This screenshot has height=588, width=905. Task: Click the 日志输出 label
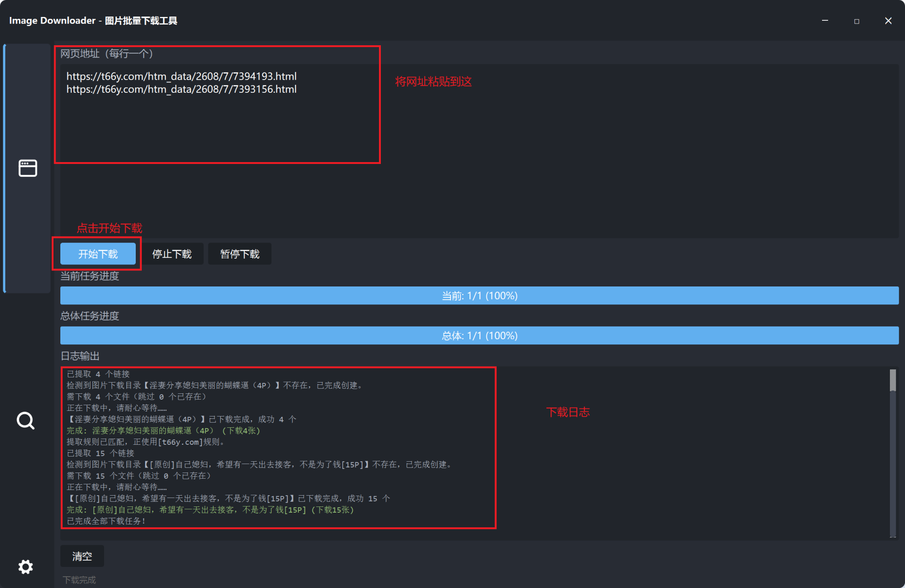coord(80,356)
